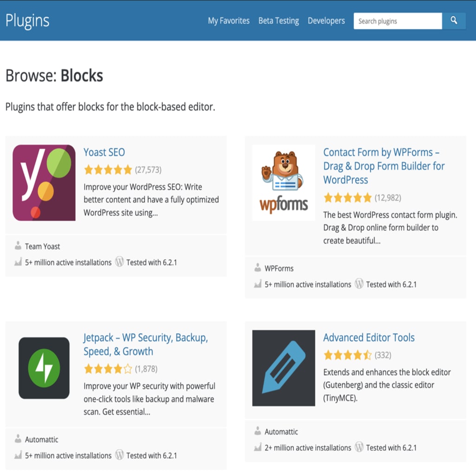
Task: Click Advanced Editor Tools star rating
Action: pyautogui.click(x=348, y=355)
